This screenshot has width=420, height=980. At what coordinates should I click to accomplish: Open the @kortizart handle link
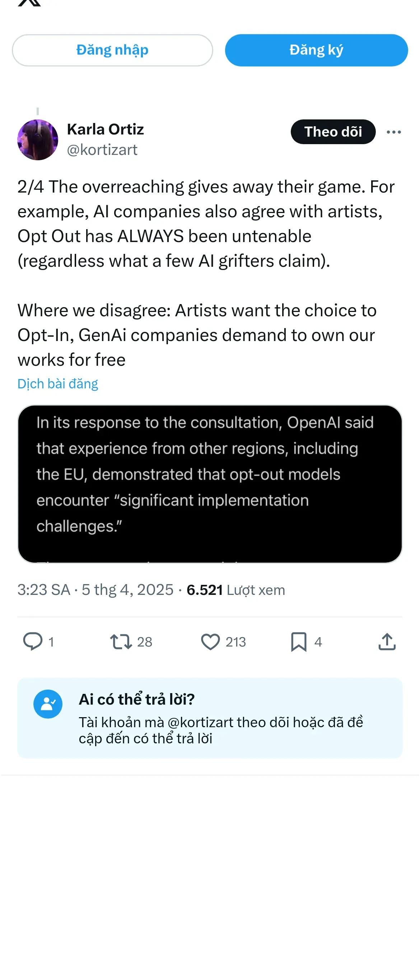point(102,150)
